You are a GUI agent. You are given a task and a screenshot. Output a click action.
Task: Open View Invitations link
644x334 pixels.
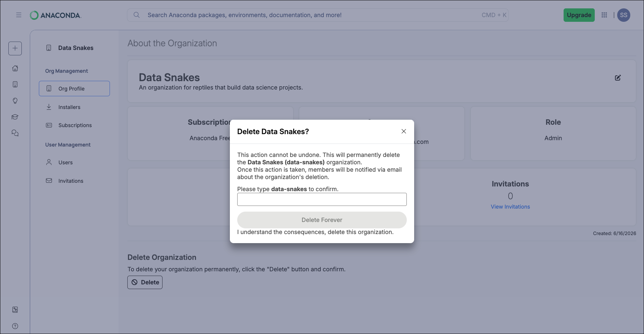(510, 207)
